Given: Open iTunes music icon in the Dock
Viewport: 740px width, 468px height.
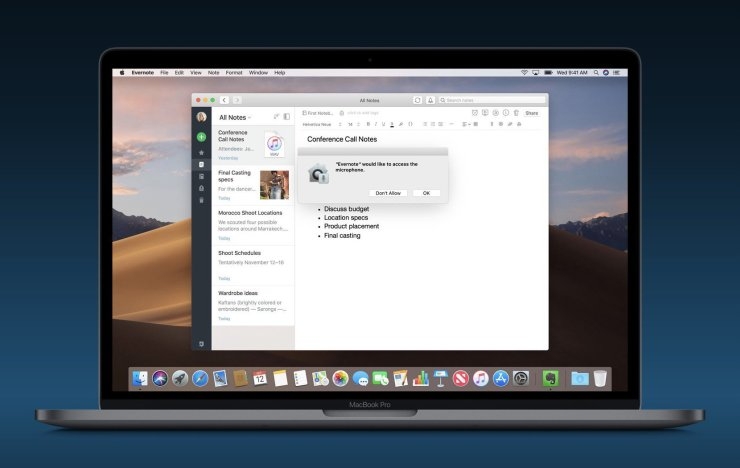Looking at the screenshot, I should [x=481, y=378].
